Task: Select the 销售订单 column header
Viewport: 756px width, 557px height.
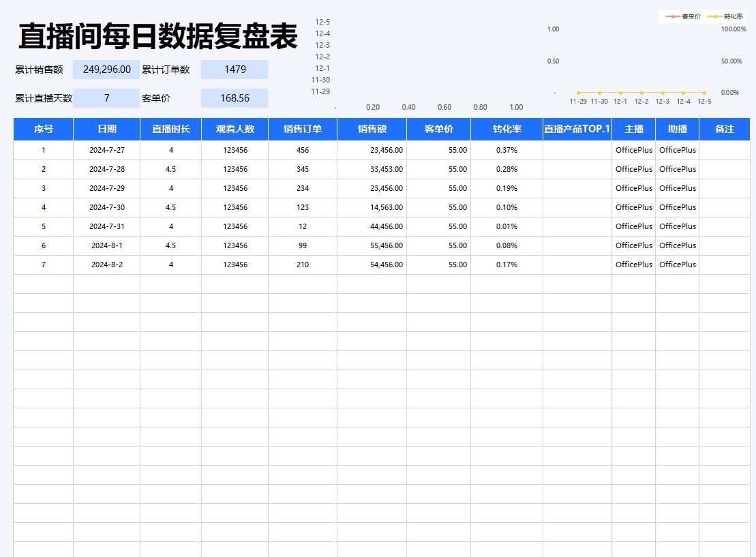Action: [x=302, y=130]
